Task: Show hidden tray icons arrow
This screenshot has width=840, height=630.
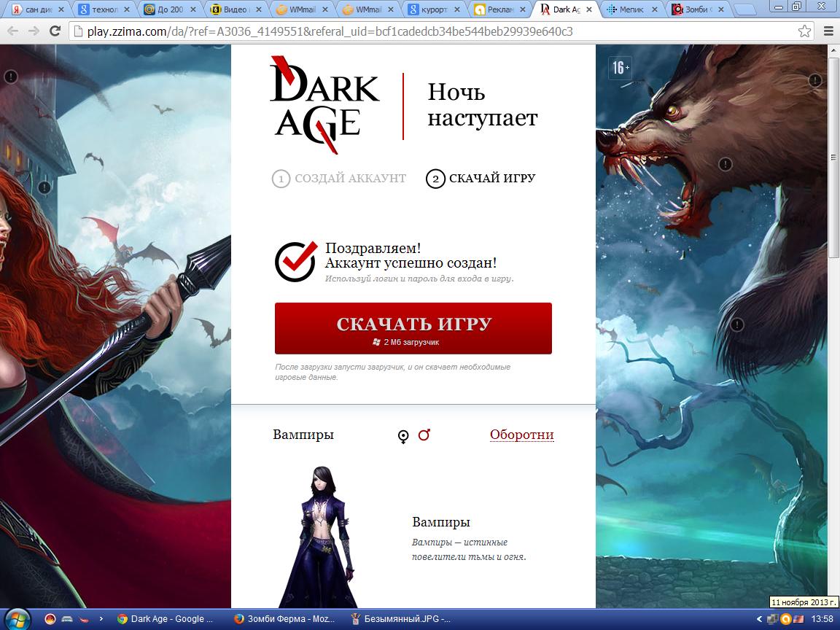Action: click(x=759, y=619)
